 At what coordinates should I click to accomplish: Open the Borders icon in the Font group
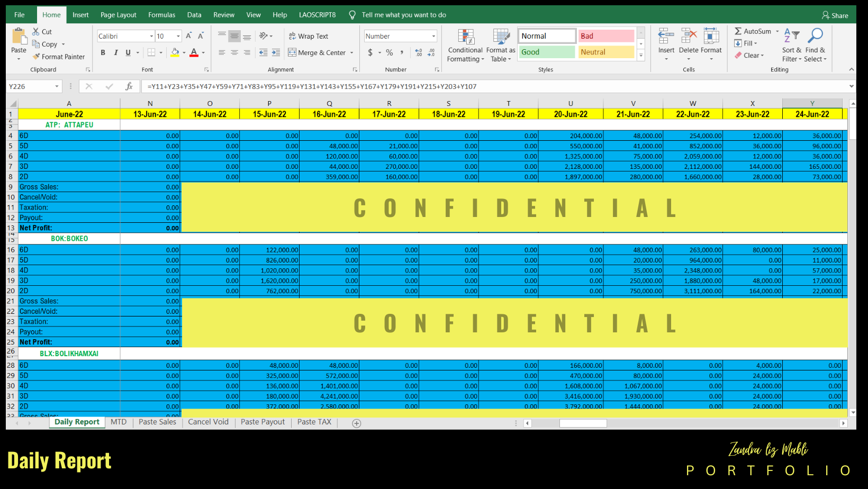click(151, 52)
